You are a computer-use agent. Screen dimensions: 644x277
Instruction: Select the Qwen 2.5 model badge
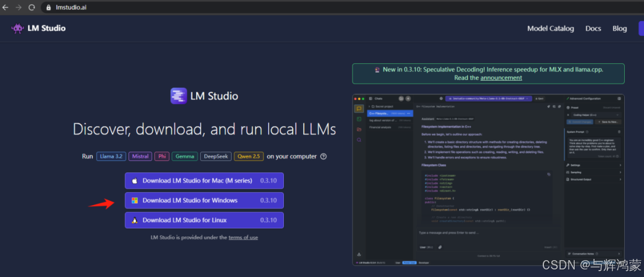pos(248,156)
